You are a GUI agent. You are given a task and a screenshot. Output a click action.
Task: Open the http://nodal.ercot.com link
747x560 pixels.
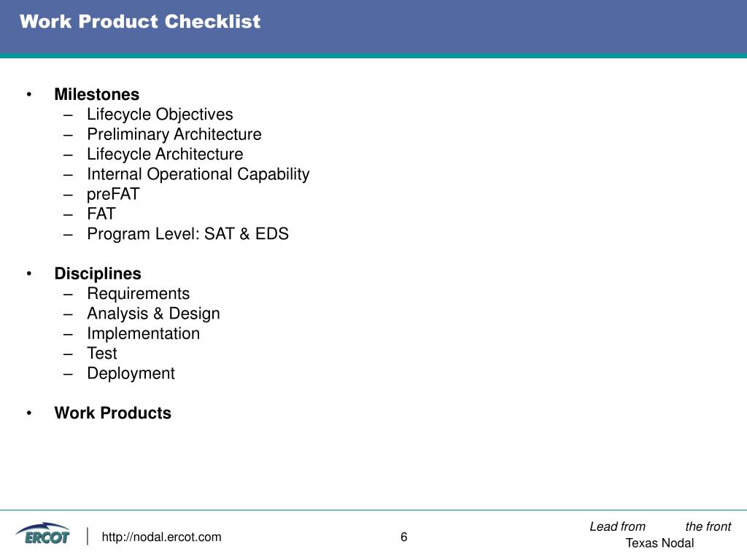coord(161,537)
